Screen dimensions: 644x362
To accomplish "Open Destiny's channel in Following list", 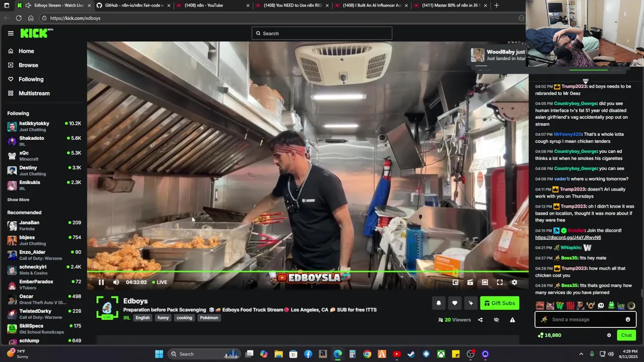I will pos(44,170).
